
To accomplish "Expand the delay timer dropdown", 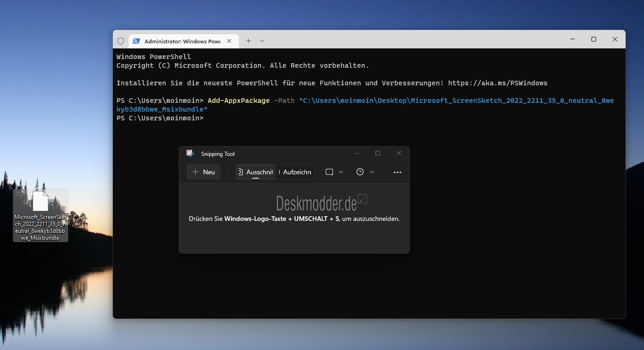I will [x=371, y=172].
